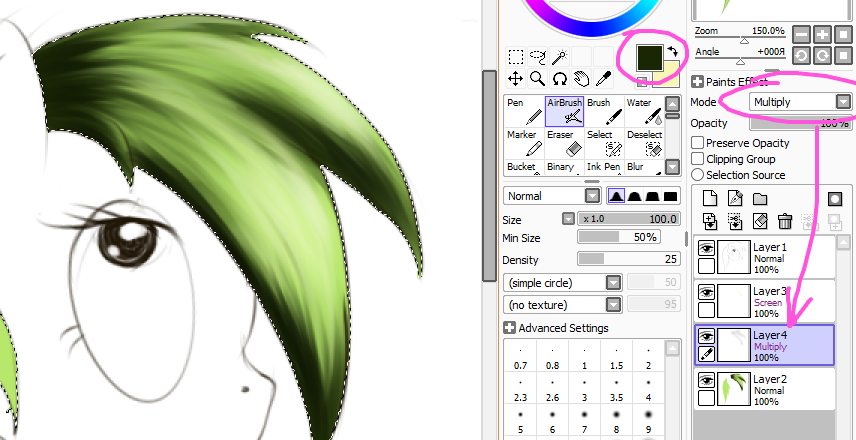Viewport: 856px width, 440px height.
Task: Enable the Clipping Group checkbox
Action: click(697, 159)
